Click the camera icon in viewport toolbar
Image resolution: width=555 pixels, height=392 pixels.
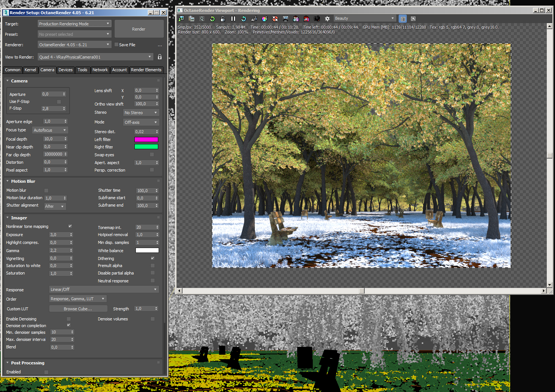click(317, 19)
